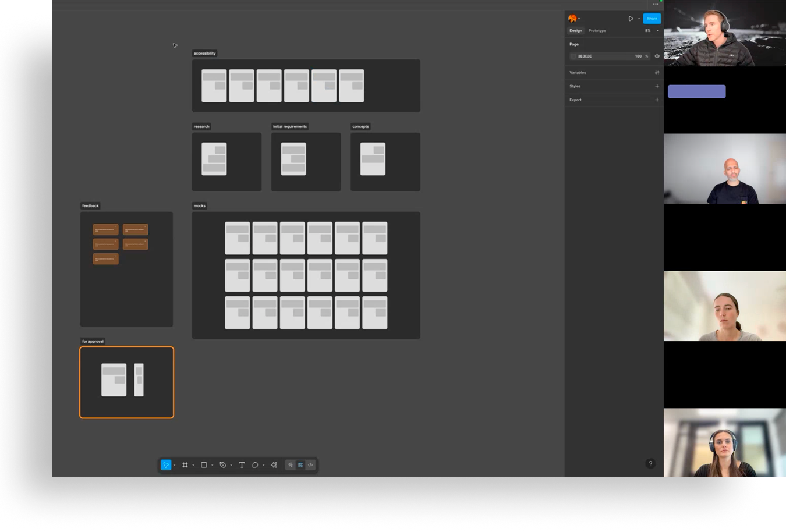Select the Rectangle shape tool
The width and height of the screenshot is (786, 532).
(204, 465)
